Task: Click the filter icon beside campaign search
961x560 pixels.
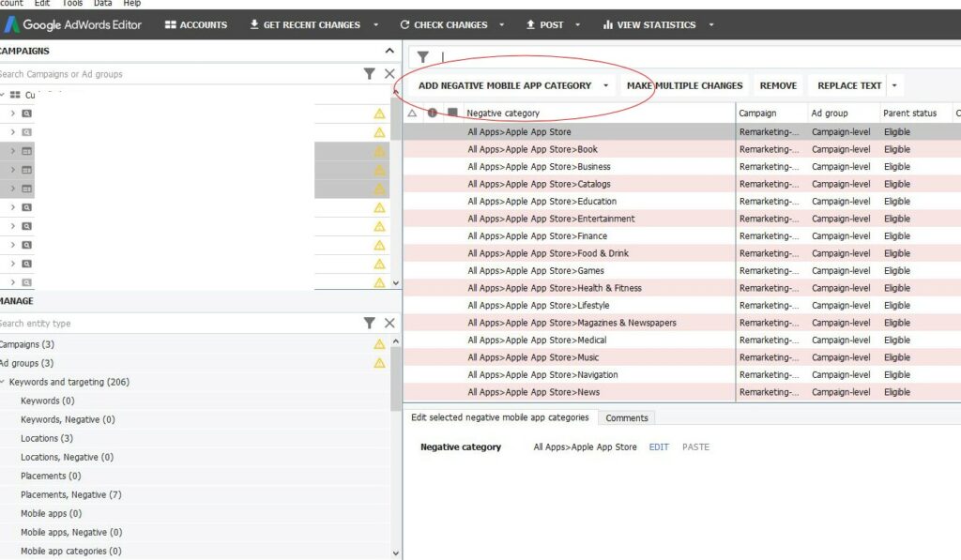Action: 369,74
